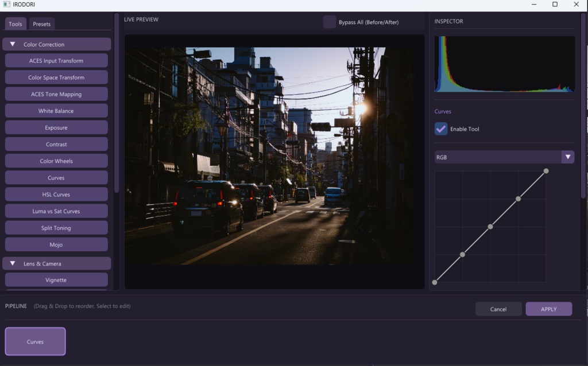Viewport: 588px width, 366px height.
Task: Add the Color Wheels tool
Action: pos(56,161)
